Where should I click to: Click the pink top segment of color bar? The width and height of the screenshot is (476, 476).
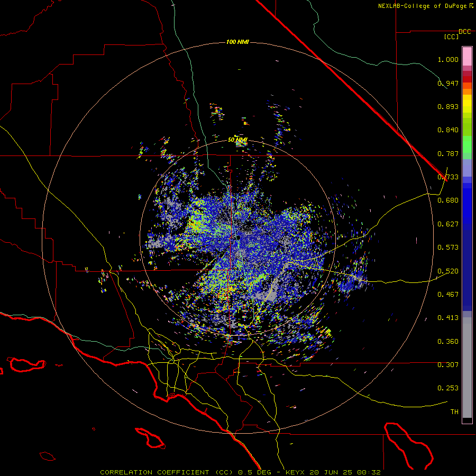tap(467, 57)
